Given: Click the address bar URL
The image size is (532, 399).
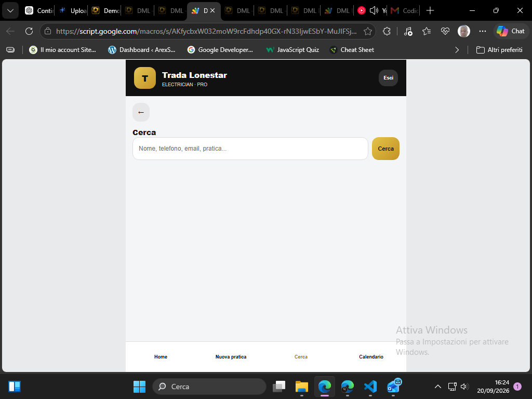Looking at the screenshot, I should point(206,31).
